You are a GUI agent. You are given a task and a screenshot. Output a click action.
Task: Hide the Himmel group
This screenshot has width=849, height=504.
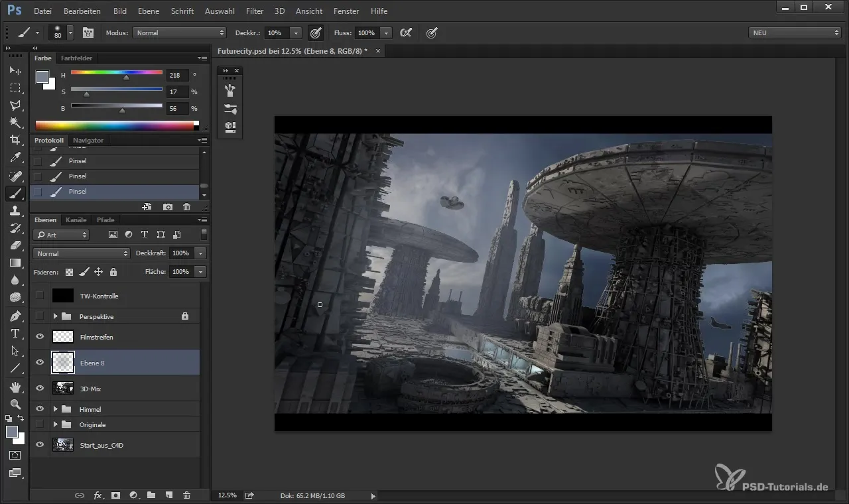pyautogui.click(x=39, y=409)
